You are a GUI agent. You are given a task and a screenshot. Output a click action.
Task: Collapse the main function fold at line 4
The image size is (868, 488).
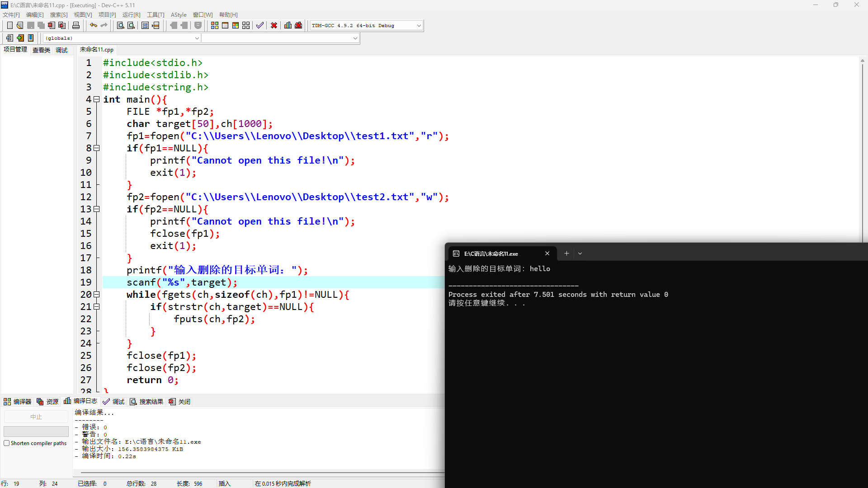(x=96, y=99)
